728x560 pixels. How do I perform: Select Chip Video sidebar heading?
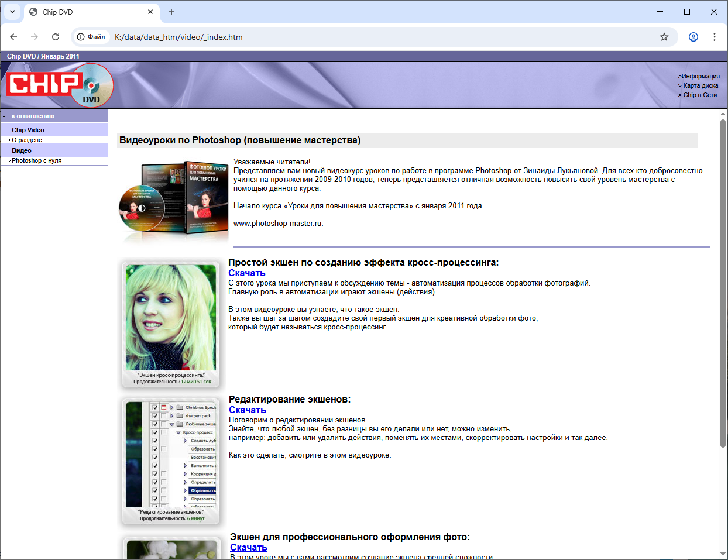coord(28,130)
